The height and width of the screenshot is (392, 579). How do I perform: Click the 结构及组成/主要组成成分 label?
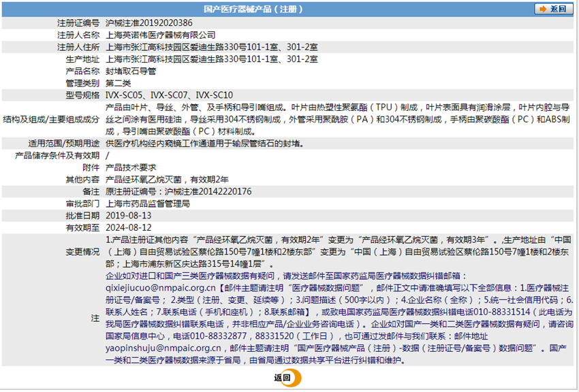[x=51, y=120]
